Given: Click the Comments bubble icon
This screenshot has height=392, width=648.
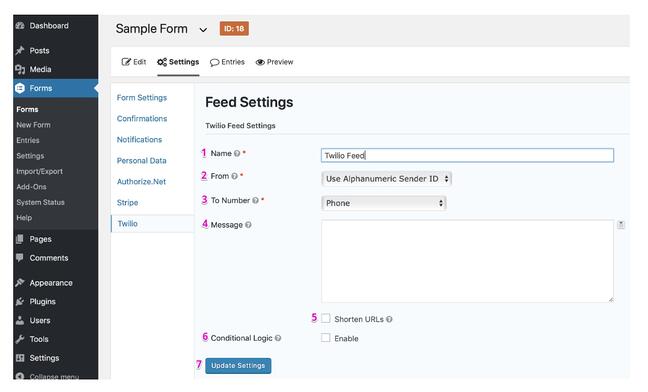Looking at the screenshot, I should pos(20,258).
